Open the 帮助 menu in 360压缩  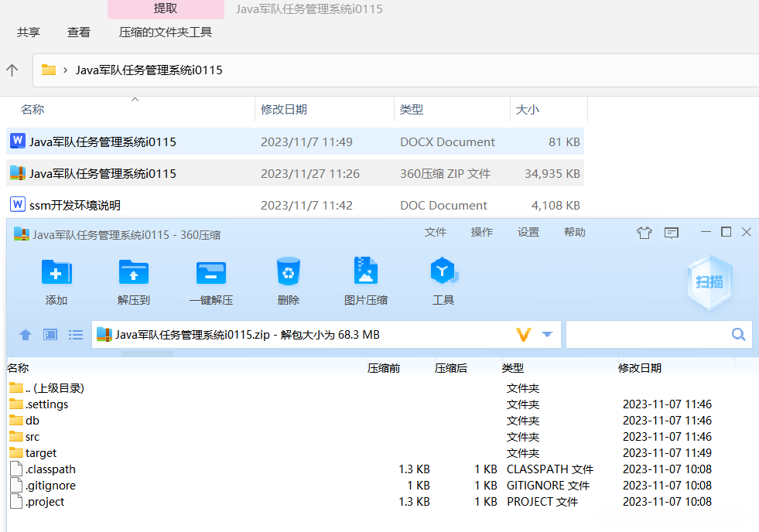[575, 232]
